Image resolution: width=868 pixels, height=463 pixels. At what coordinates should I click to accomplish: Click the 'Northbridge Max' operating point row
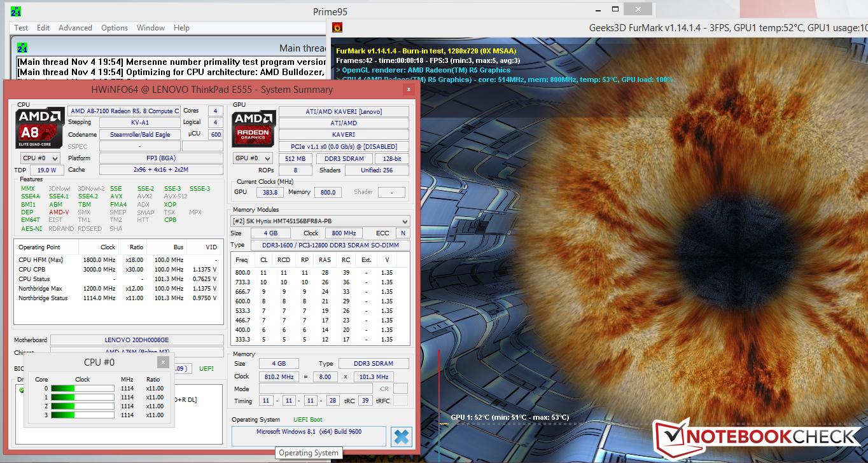[x=118, y=288]
